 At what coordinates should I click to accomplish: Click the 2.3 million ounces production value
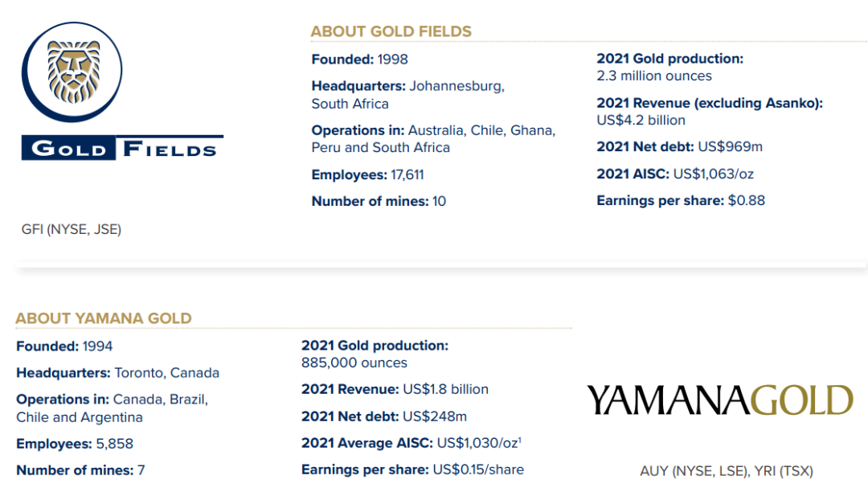tap(654, 76)
